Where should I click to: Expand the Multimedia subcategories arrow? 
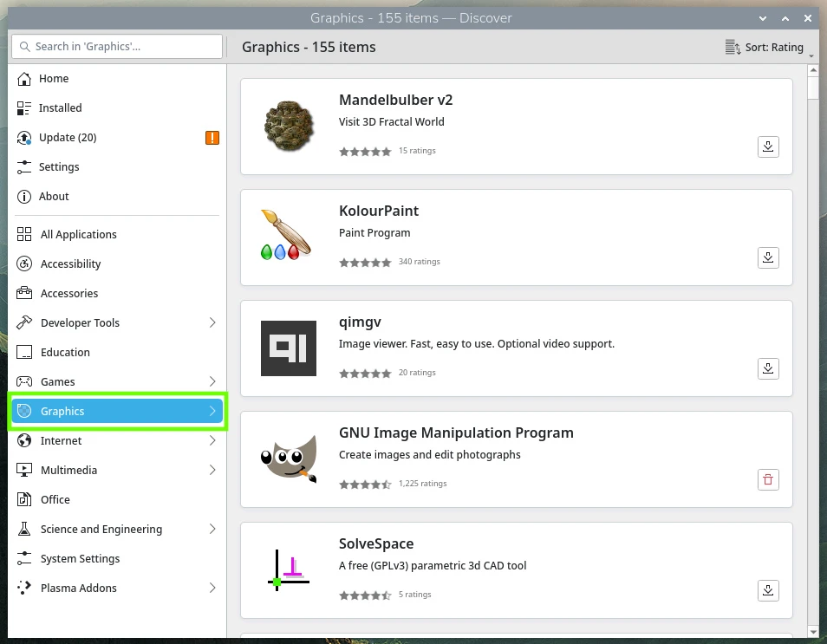coord(212,470)
